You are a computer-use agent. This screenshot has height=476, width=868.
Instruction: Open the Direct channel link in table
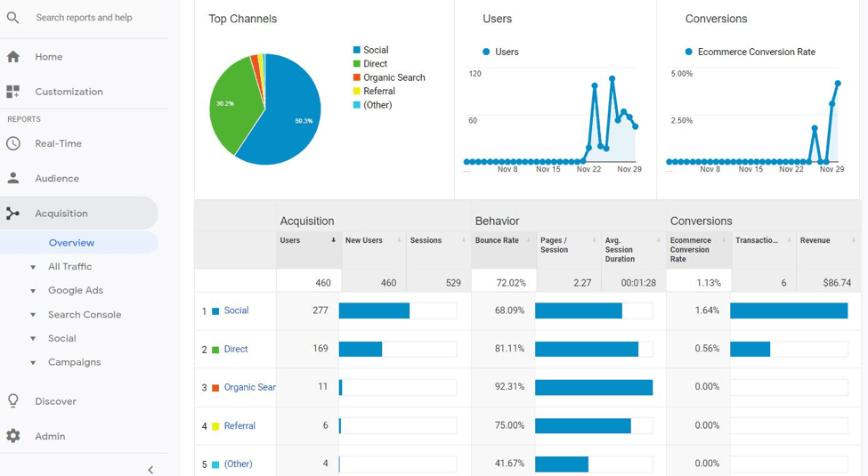[236, 349]
